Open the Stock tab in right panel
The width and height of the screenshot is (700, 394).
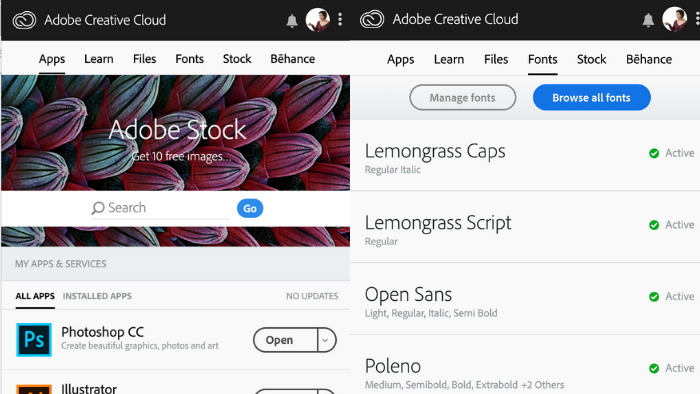[592, 59]
